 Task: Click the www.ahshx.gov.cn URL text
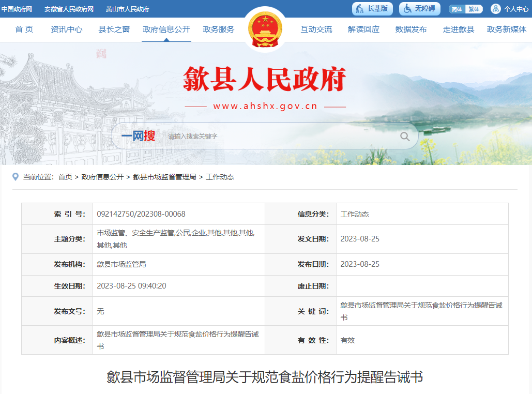tap(265, 106)
